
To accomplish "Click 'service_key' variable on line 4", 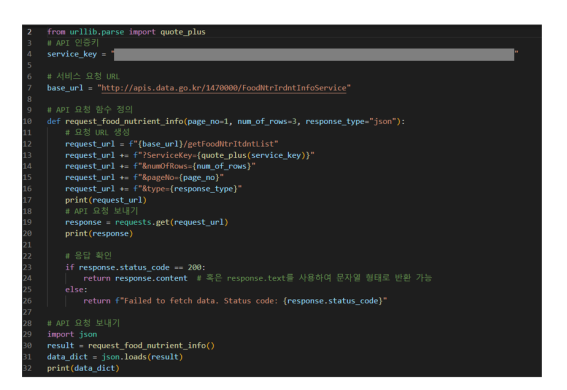I will tap(72, 54).
